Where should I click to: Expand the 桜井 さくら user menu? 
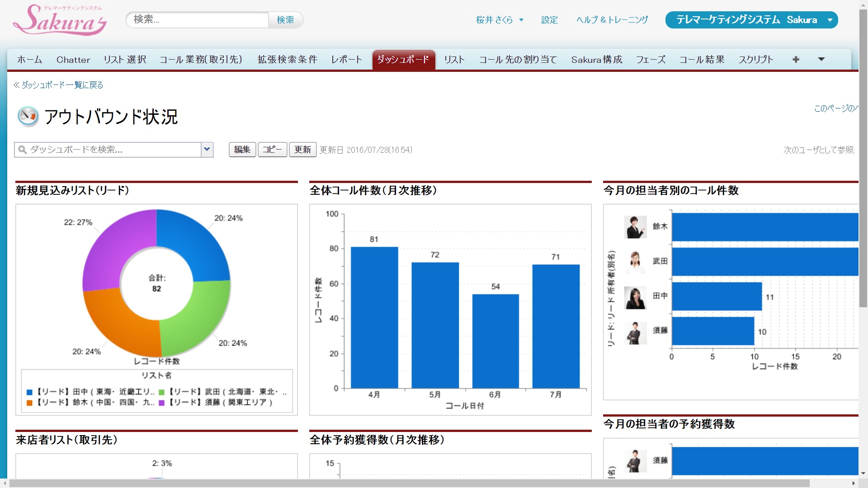[500, 20]
